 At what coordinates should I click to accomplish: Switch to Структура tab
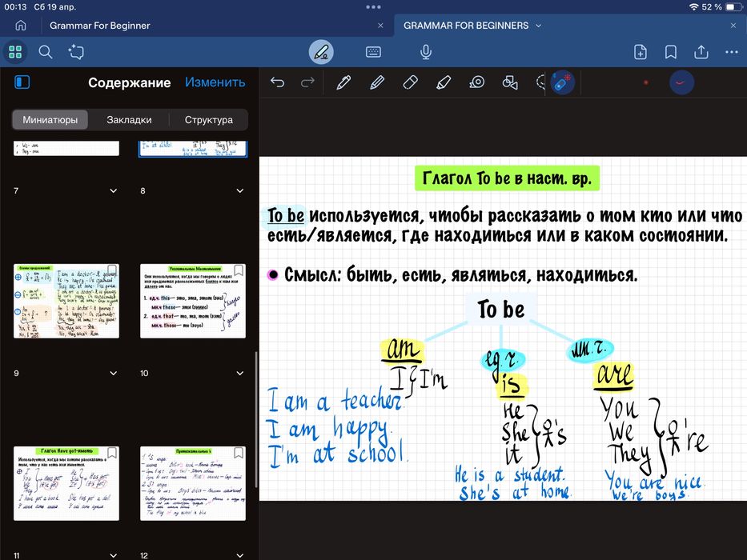(x=209, y=119)
